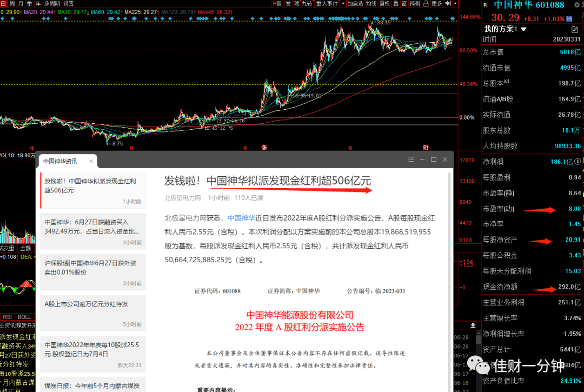
Task: Expand the 我的方案1 dropdown
Action: click(x=523, y=29)
